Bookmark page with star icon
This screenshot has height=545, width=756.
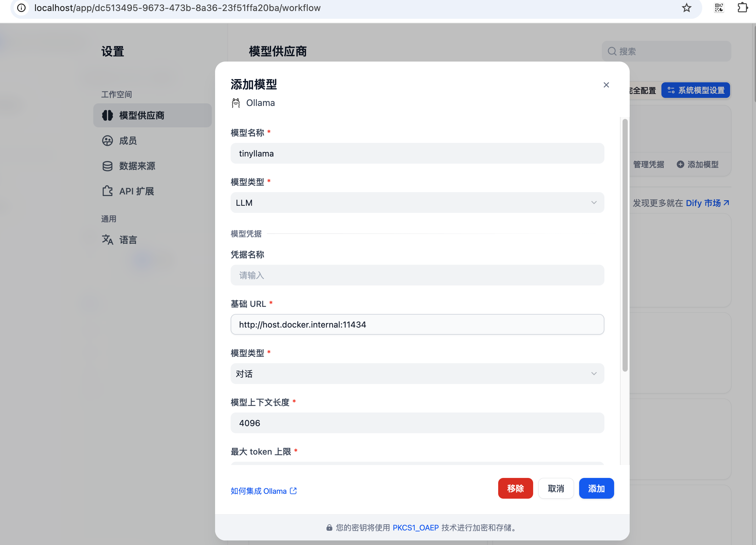[x=686, y=8]
